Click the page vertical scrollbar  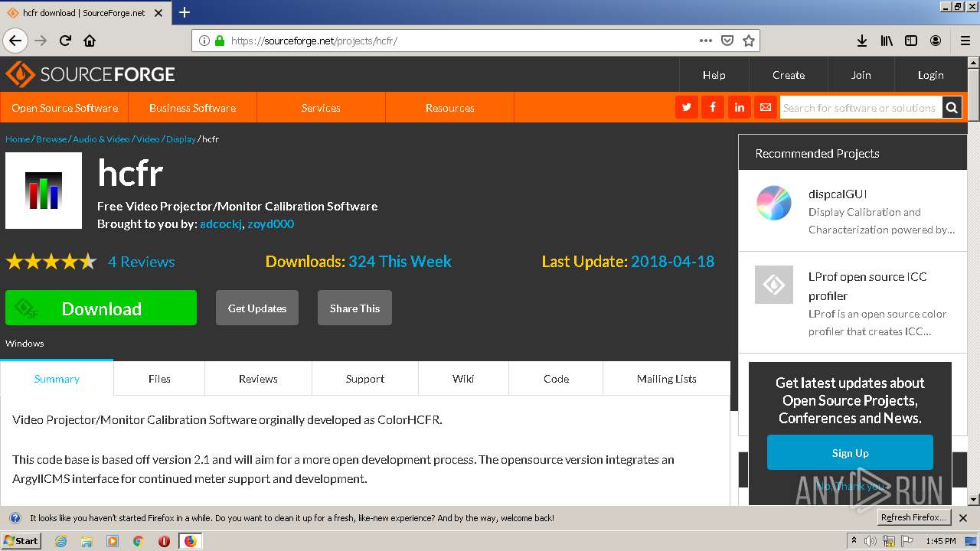click(973, 280)
